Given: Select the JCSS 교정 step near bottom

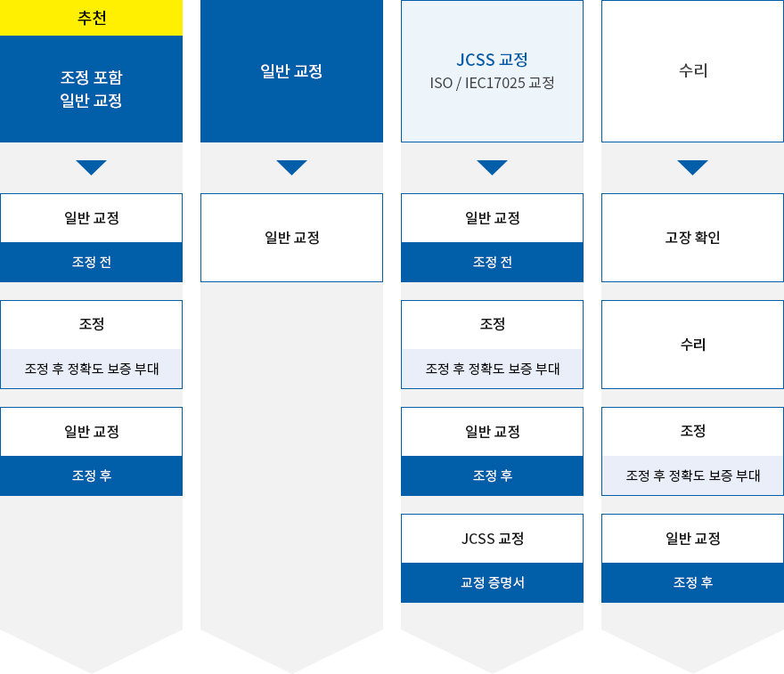Looking at the screenshot, I should pyautogui.click(x=492, y=539).
